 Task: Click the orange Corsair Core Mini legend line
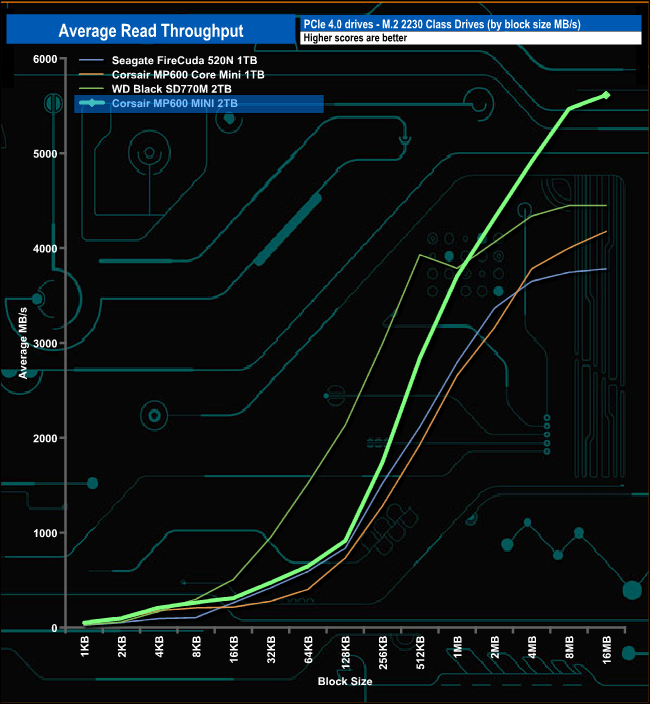[x=91, y=75]
